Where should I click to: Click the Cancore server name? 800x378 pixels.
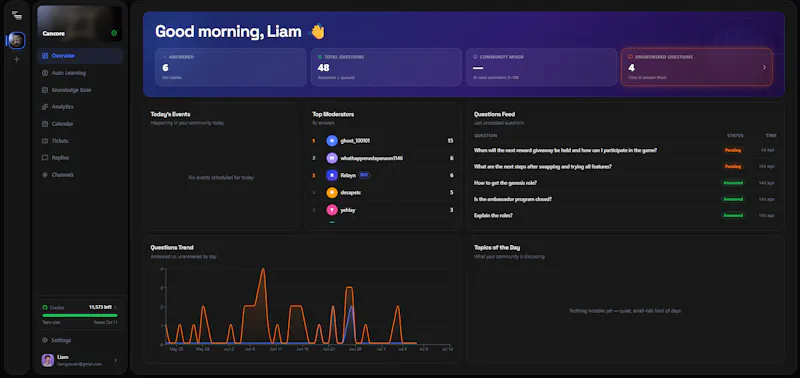click(x=54, y=34)
